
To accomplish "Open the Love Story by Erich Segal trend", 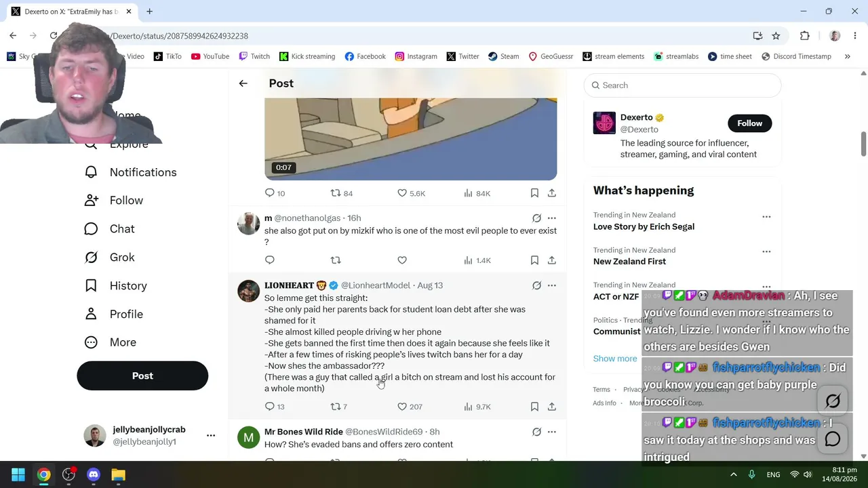I will [x=644, y=226].
